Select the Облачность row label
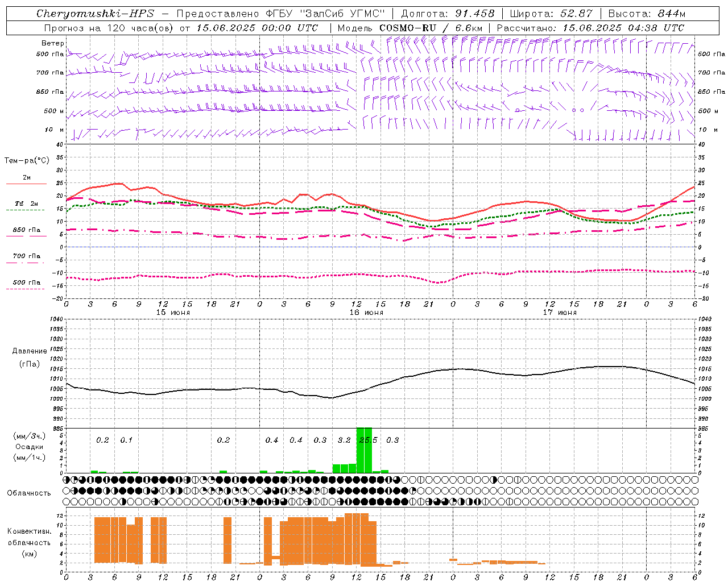The width and height of the screenshot is (728, 582). click(28, 493)
